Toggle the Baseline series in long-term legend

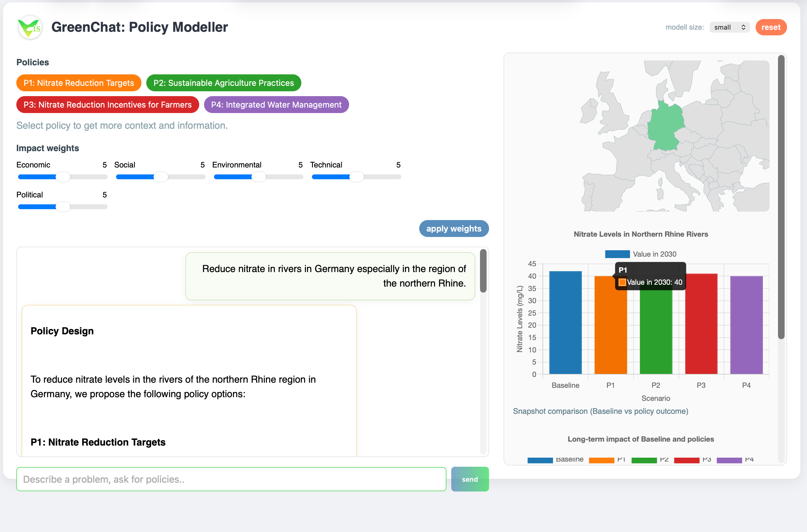556,459
